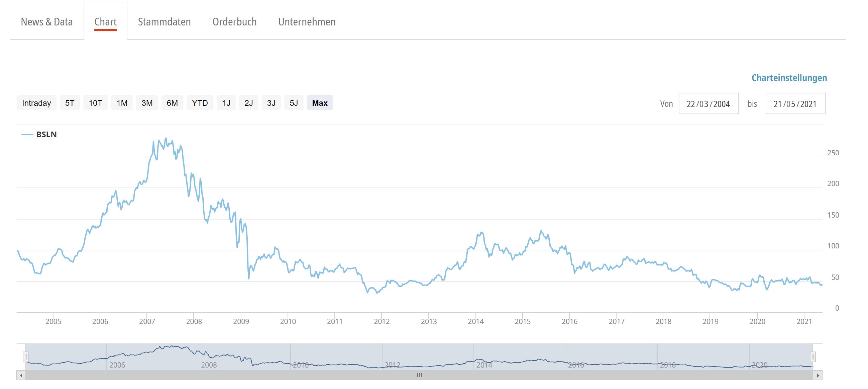The height and width of the screenshot is (389, 868).
Task: Open the Orderbuch tab
Action: pos(234,22)
